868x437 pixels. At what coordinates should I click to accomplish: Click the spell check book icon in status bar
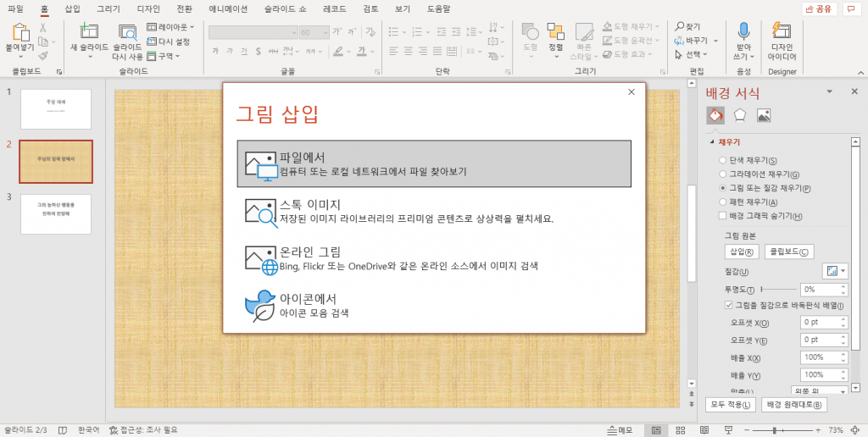pos(63,430)
